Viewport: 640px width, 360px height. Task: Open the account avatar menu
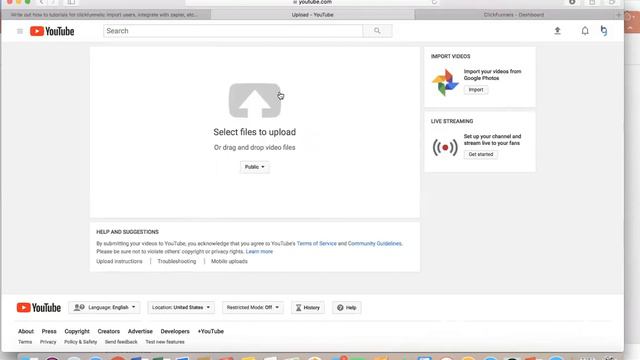tap(604, 31)
